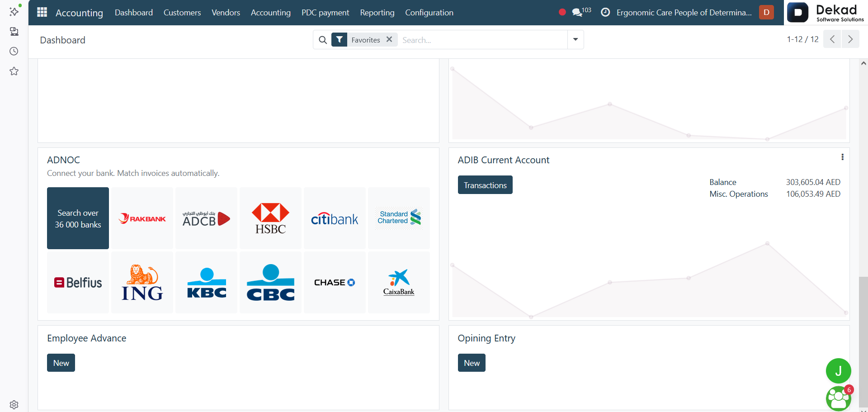Open the Vendors menu

pyautogui.click(x=226, y=13)
